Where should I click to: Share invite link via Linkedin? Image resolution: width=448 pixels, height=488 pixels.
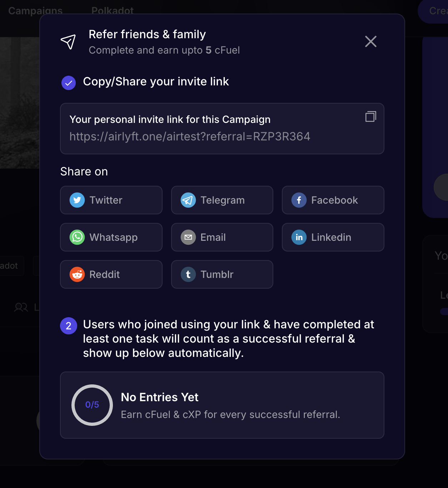click(x=333, y=237)
